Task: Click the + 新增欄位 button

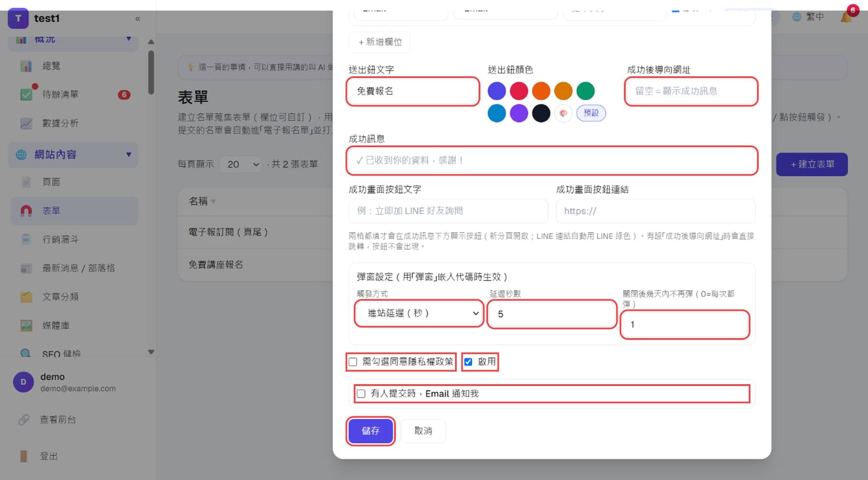Action: [x=380, y=42]
